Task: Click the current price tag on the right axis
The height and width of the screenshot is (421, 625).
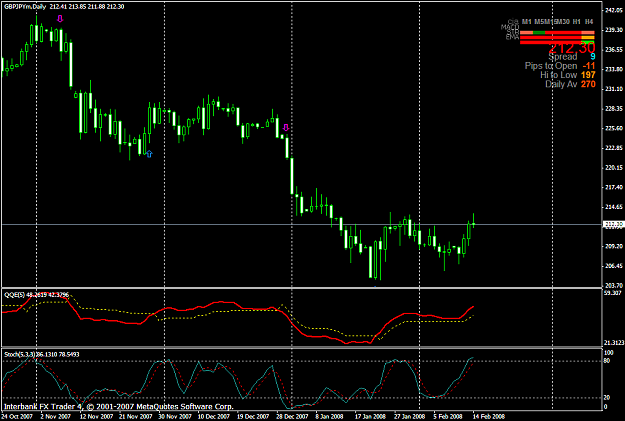Action: (613, 224)
